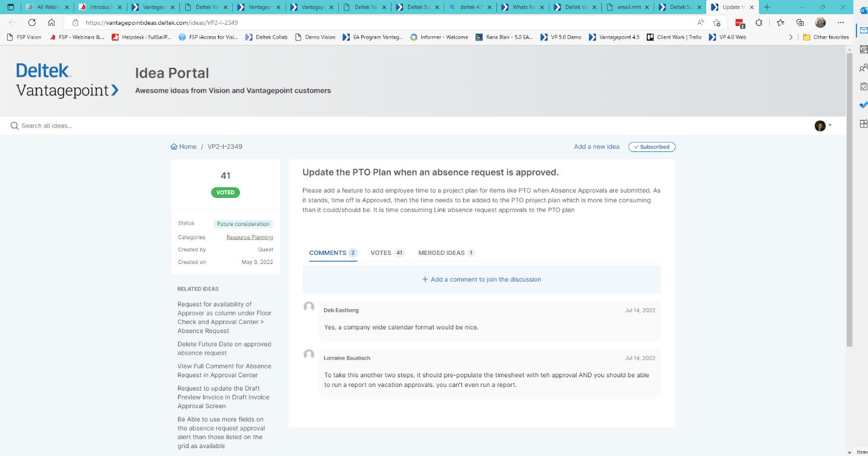
Task: Add this page to favorites star icon
Action: click(x=717, y=22)
